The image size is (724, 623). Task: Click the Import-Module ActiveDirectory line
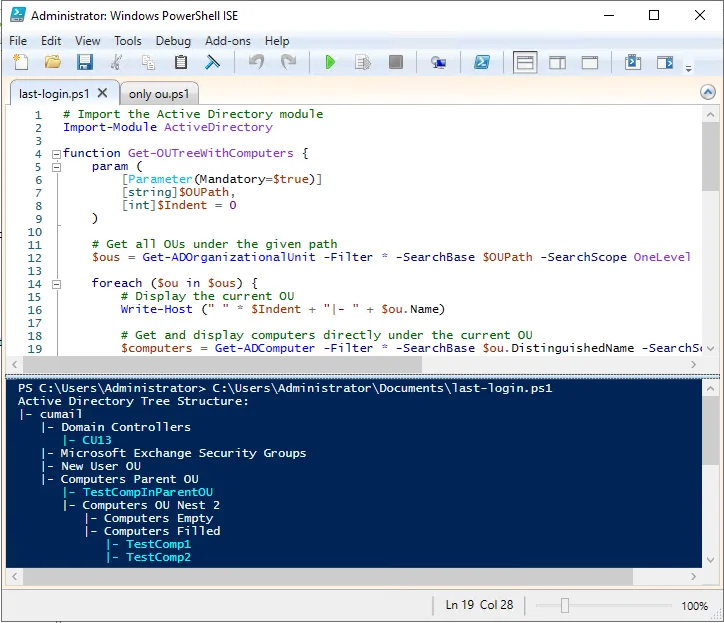tap(168, 127)
